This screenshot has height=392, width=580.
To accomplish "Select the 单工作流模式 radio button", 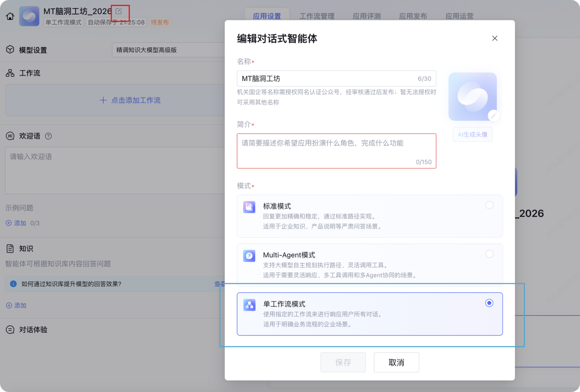I will (489, 303).
